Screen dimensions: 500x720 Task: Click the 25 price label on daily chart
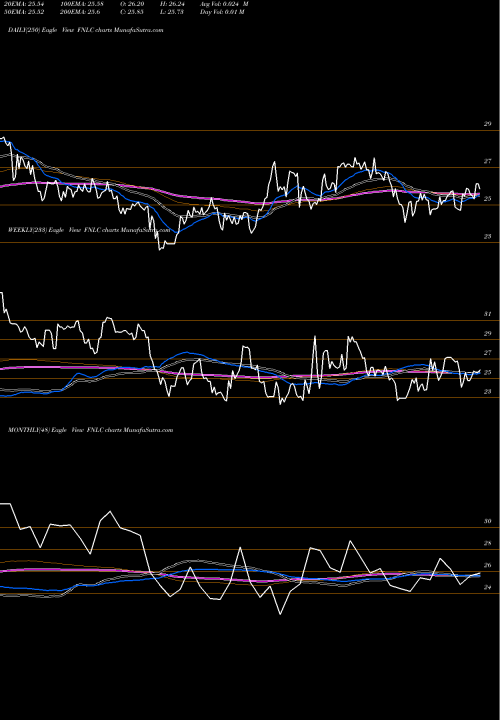[x=488, y=199]
